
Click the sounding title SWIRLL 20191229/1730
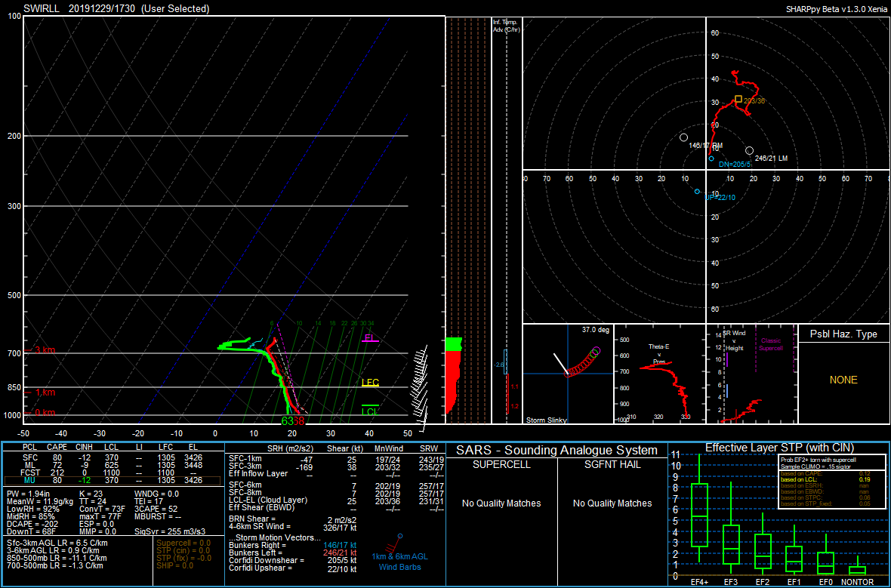(x=116, y=8)
